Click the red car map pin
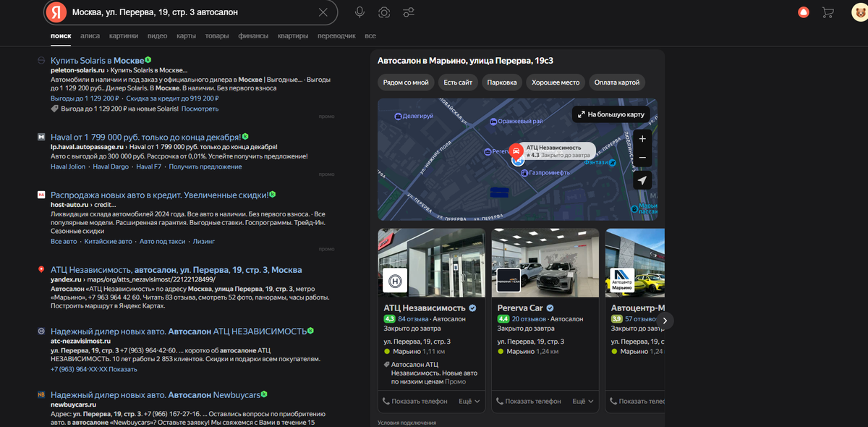The image size is (868, 427). click(x=516, y=150)
